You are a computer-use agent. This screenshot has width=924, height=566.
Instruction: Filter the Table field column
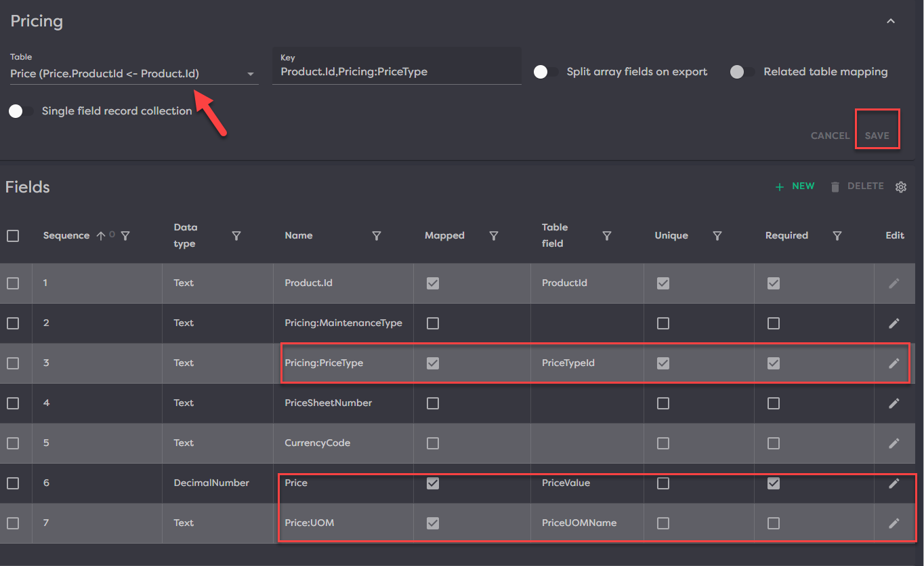607,236
